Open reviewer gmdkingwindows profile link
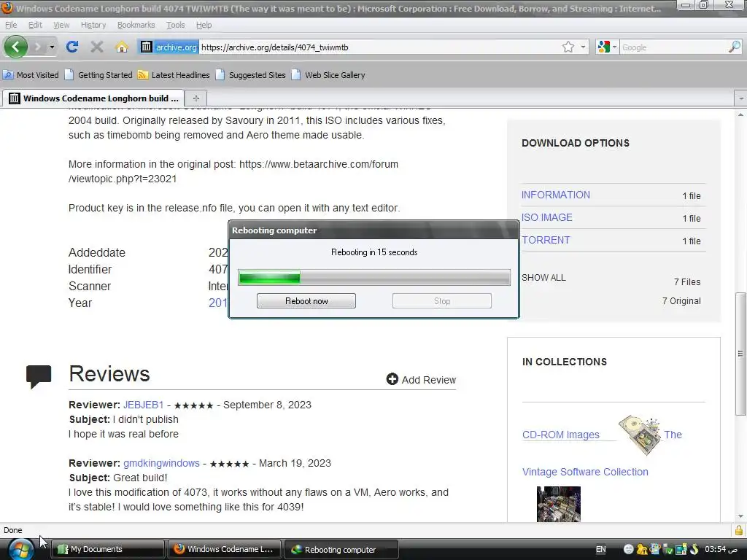747x560 pixels. click(x=161, y=463)
